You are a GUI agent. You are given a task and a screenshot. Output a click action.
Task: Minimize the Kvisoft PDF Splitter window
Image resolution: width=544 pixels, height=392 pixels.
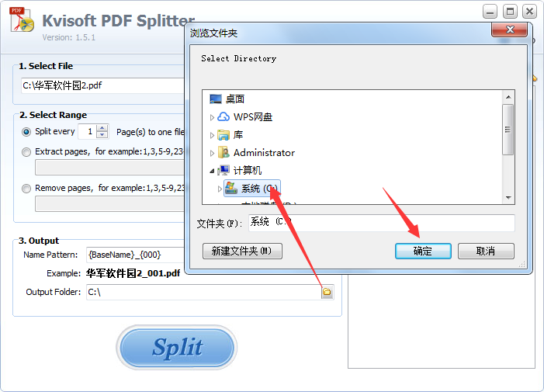490,12
